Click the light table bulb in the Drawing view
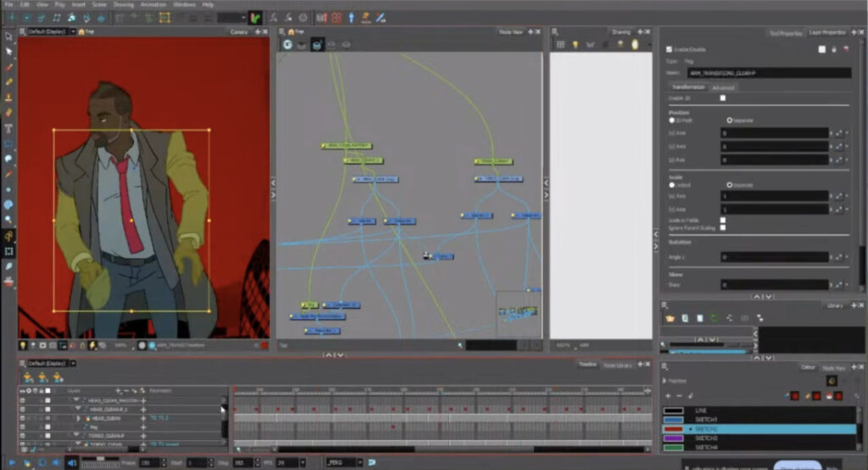This screenshot has width=868, height=470. 576,45
